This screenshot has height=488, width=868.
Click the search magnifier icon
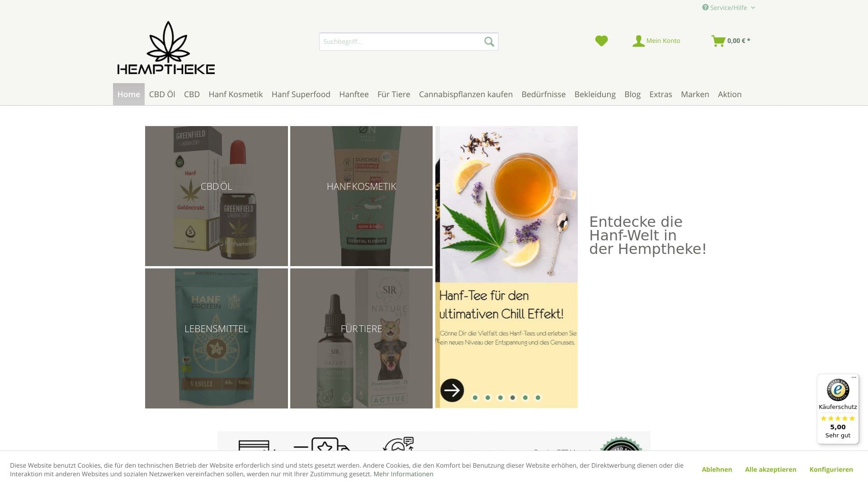pos(489,41)
